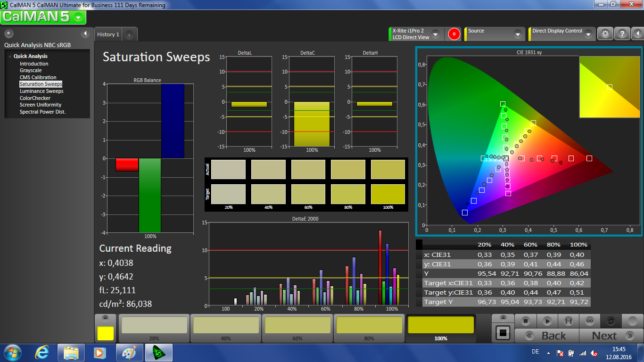Image resolution: width=644 pixels, height=362 pixels.
Task: Open the ColorChecker page
Action: 35,98
